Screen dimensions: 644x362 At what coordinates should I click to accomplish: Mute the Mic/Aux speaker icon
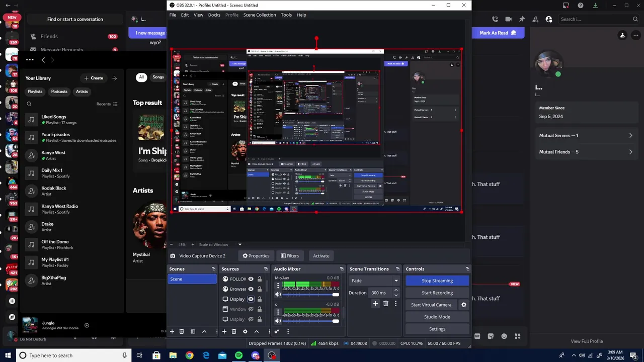coord(278,295)
